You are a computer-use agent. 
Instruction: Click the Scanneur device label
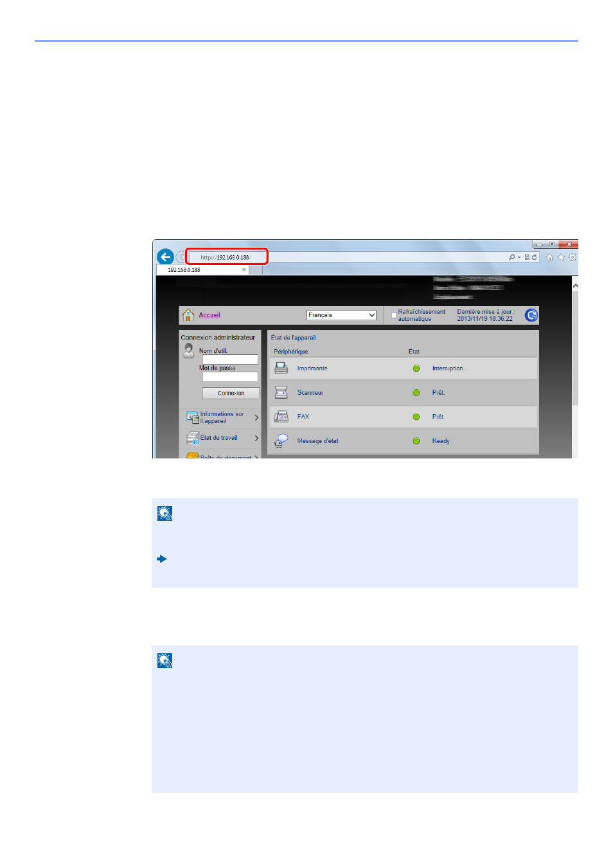pos(310,393)
